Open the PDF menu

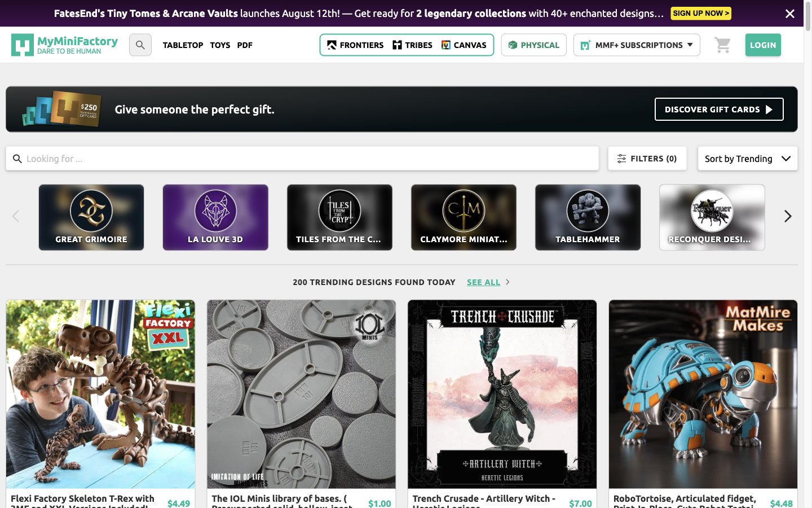(245, 45)
